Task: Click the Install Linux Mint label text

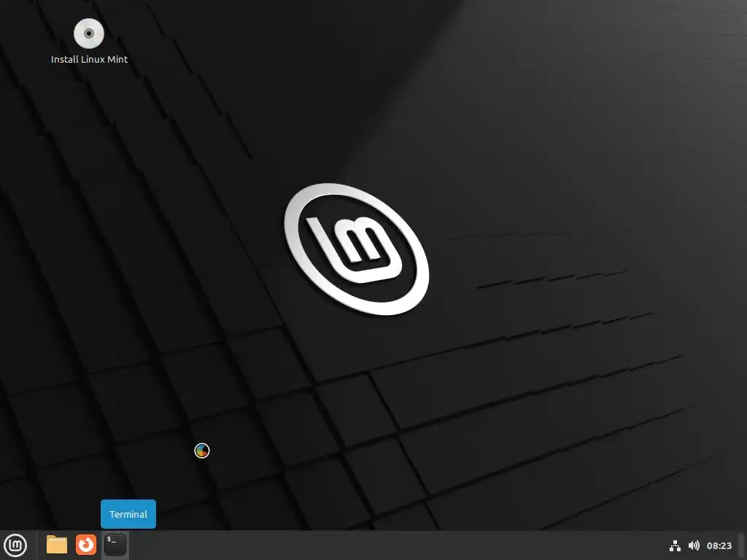Action: pyautogui.click(x=90, y=60)
